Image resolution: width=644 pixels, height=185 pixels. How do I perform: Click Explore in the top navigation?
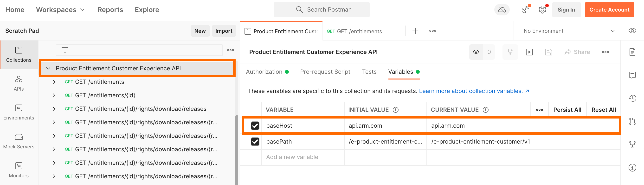click(x=147, y=10)
